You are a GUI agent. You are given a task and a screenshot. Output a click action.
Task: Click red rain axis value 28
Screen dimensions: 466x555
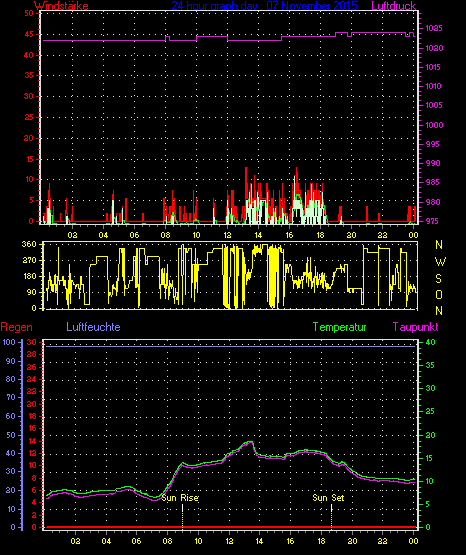31,354
